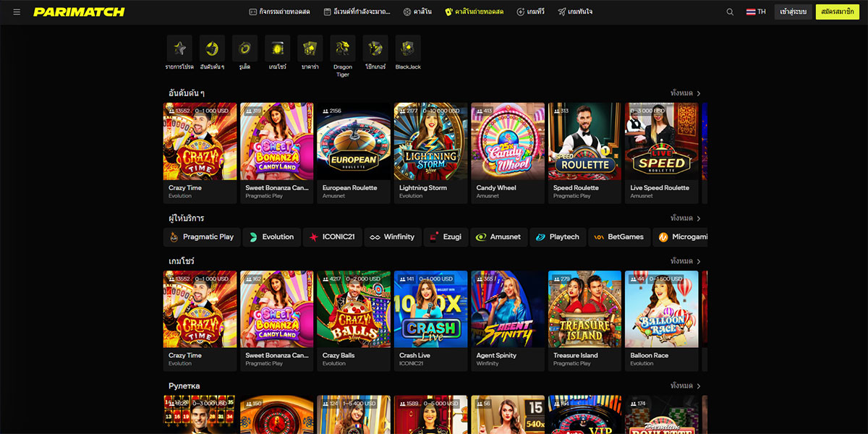This screenshot has height=434, width=868.
Task: Select the Baccarat cards category icon
Action: coord(310,48)
